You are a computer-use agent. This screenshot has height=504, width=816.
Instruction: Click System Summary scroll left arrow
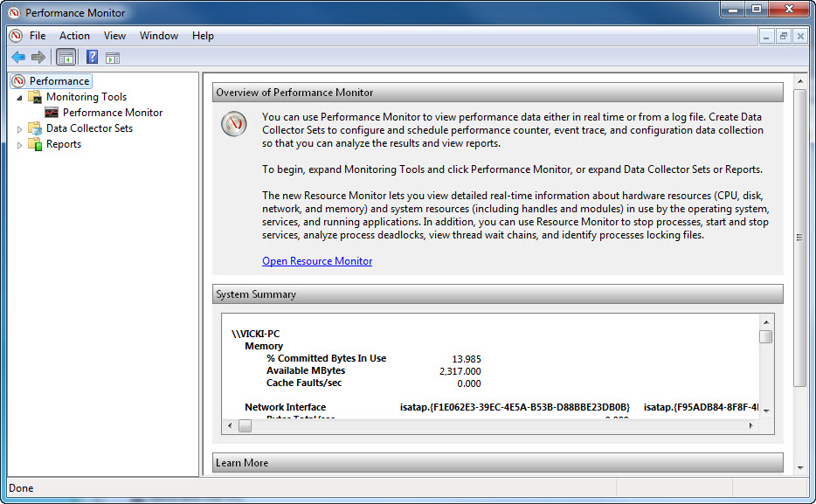(230, 425)
